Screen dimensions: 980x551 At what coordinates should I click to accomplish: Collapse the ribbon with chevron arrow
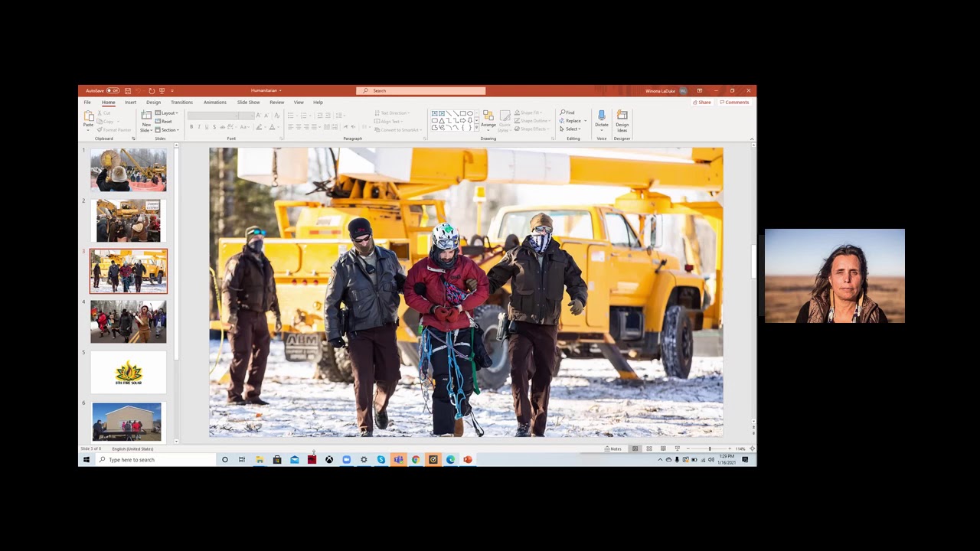point(751,139)
